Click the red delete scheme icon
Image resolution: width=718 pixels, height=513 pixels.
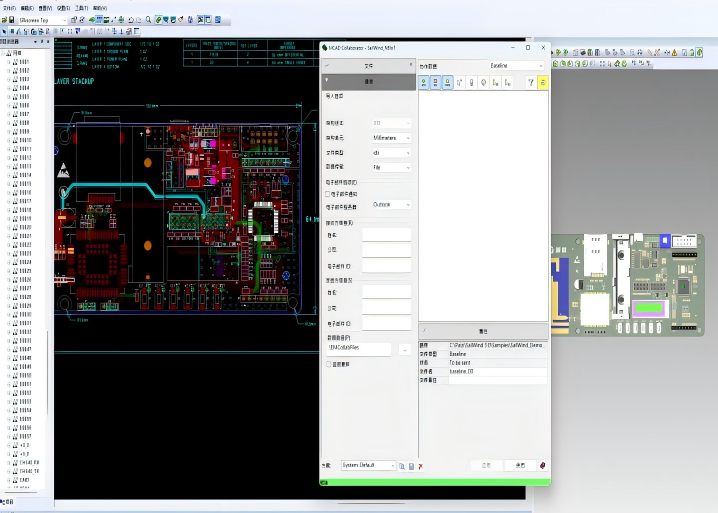[x=421, y=466]
